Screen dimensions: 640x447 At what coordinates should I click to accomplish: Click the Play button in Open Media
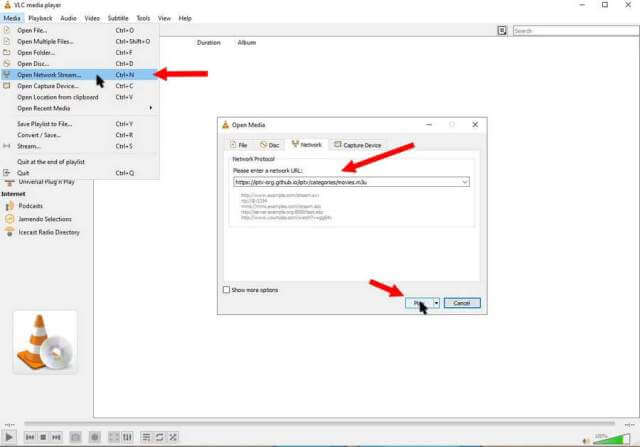click(419, 303)
